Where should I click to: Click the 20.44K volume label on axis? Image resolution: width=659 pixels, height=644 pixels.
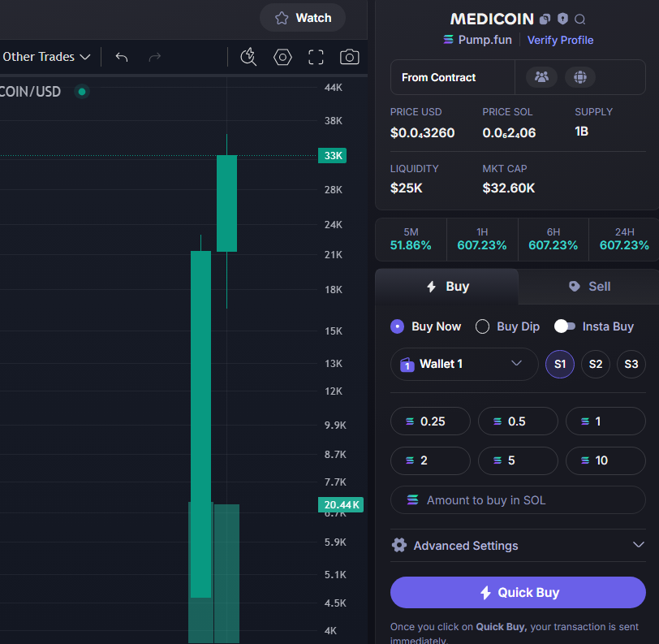tap(341, 505)
